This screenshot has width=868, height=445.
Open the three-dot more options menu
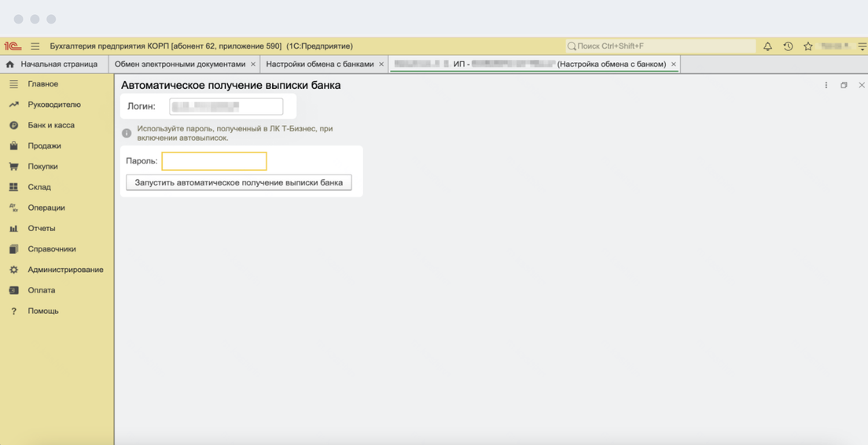click(826, 85)
